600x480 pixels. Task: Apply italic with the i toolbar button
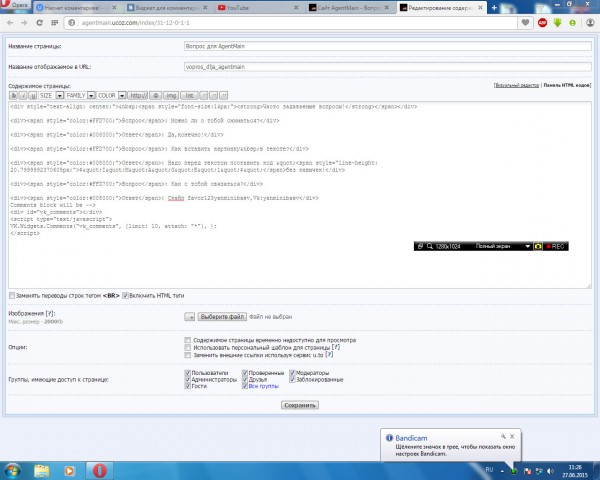click(x=23, y=95)
